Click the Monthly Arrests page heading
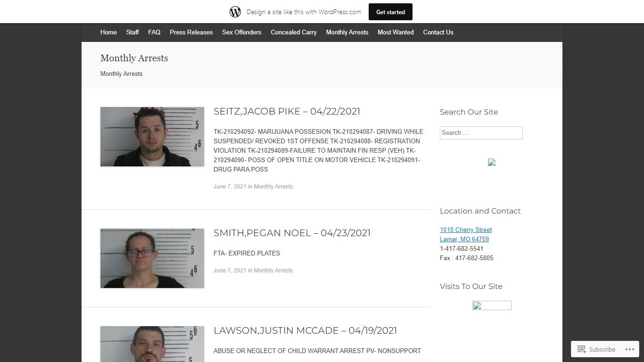 tap(134, 58)
